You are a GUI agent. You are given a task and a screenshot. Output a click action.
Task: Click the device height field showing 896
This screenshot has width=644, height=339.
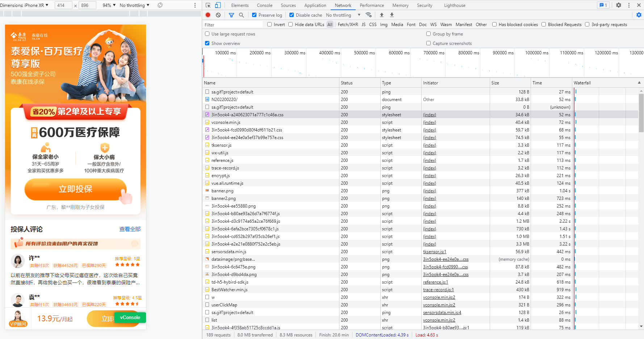click(x=87, y=5)
